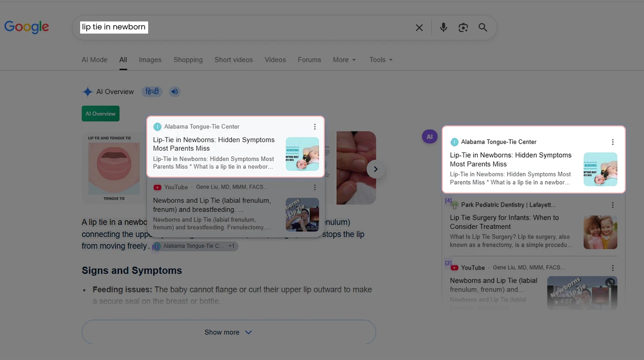Switch to the Forums tab
The height and width of the screenshot is (360, 644).
point(309,60)
